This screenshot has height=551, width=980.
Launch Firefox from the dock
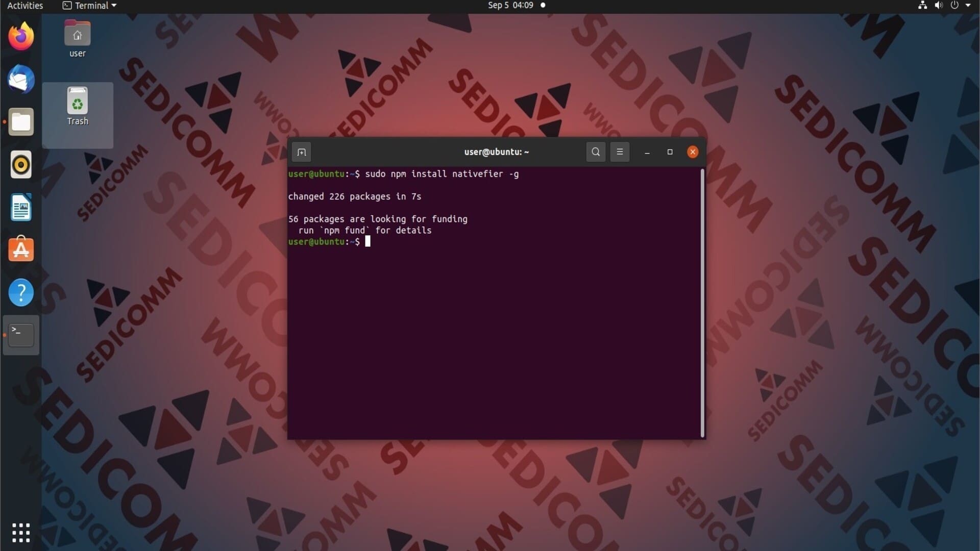point(21,37)
